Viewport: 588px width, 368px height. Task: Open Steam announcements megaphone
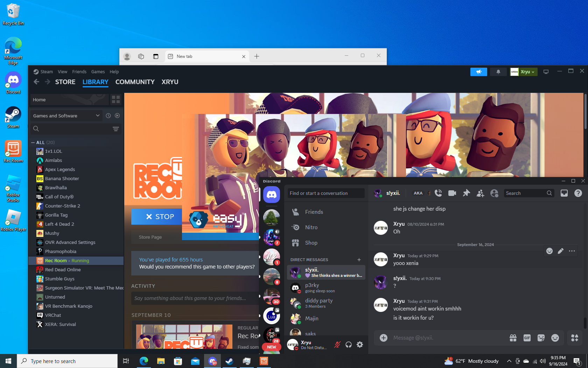click(x=479, y=72)
